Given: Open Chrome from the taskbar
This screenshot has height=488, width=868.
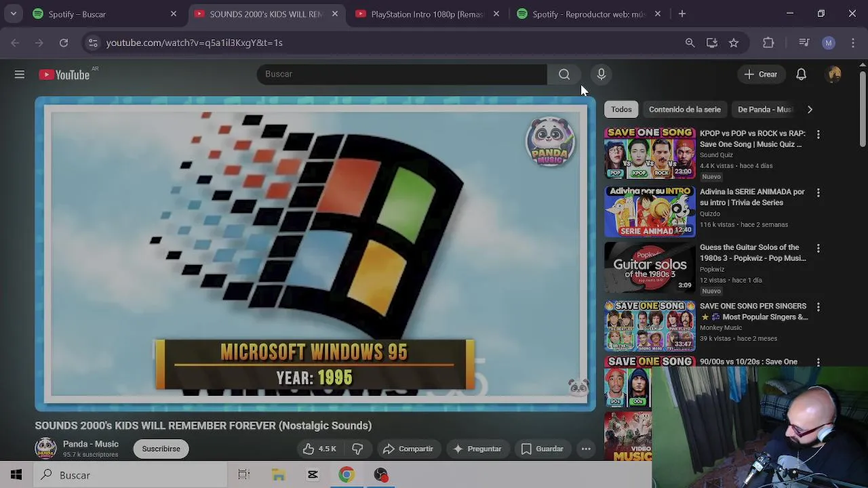Looking at the screenshot, I should click(x=347, y=475).
